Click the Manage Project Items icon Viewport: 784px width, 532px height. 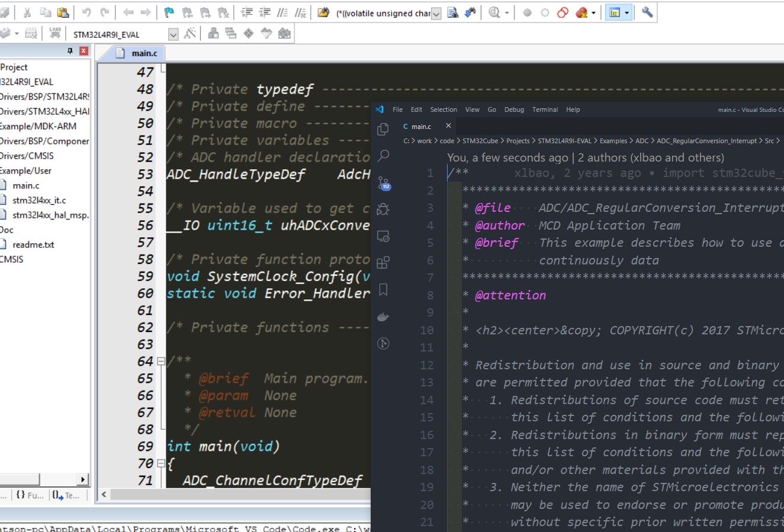click(x=213, y=33)
